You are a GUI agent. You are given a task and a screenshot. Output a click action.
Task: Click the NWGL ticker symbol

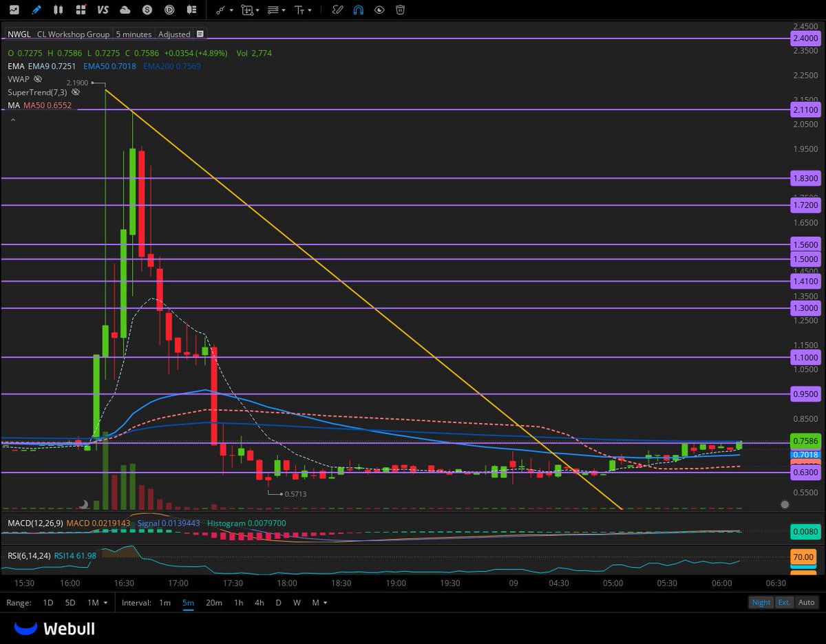[19, 34]
